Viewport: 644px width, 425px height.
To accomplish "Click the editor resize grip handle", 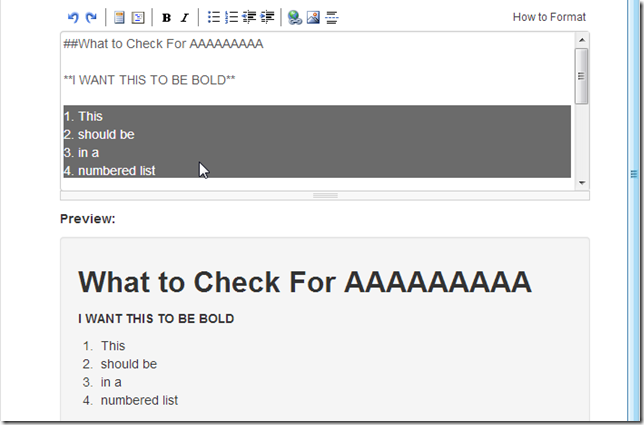I will 325,196.
